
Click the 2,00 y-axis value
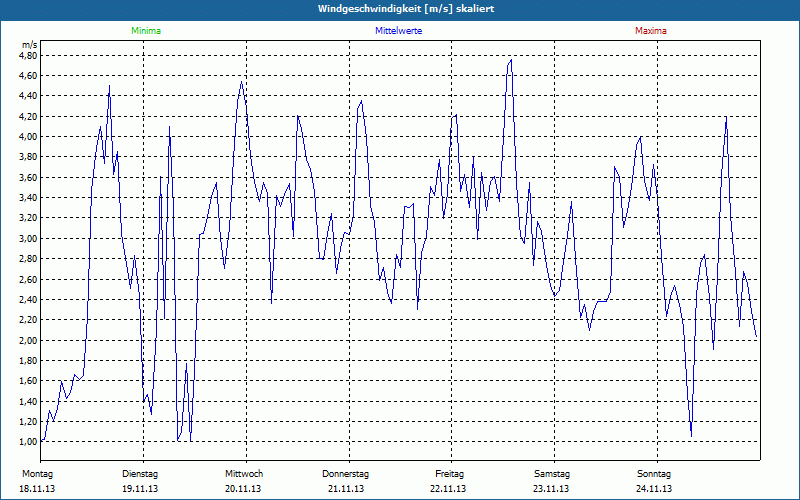(28, 340)
